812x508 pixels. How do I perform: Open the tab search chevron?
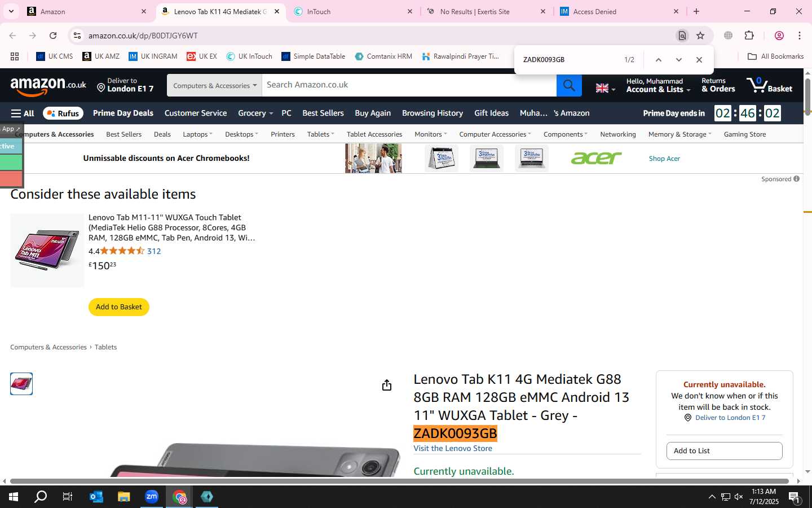(x=11, y=11)
